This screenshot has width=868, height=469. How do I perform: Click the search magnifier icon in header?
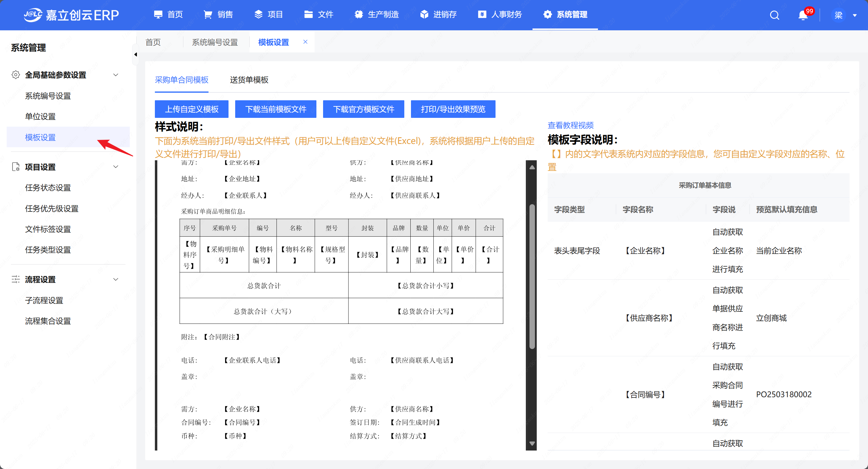774,15
